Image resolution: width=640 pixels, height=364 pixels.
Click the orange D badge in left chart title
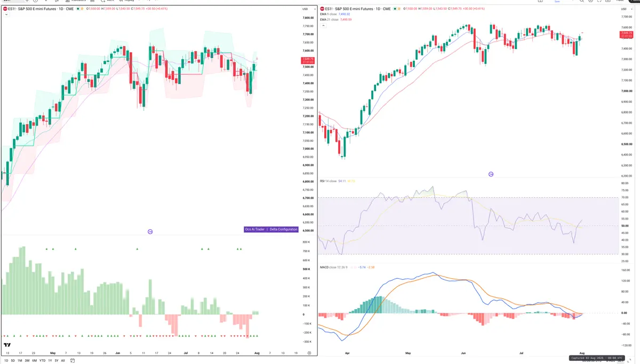click(82, 9)
